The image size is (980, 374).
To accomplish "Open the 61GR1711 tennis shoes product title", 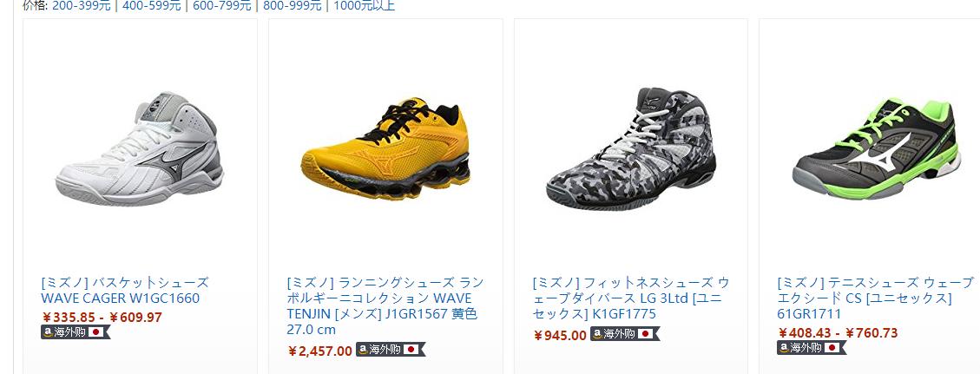I will pyautogui.click(x=876, y=298).
